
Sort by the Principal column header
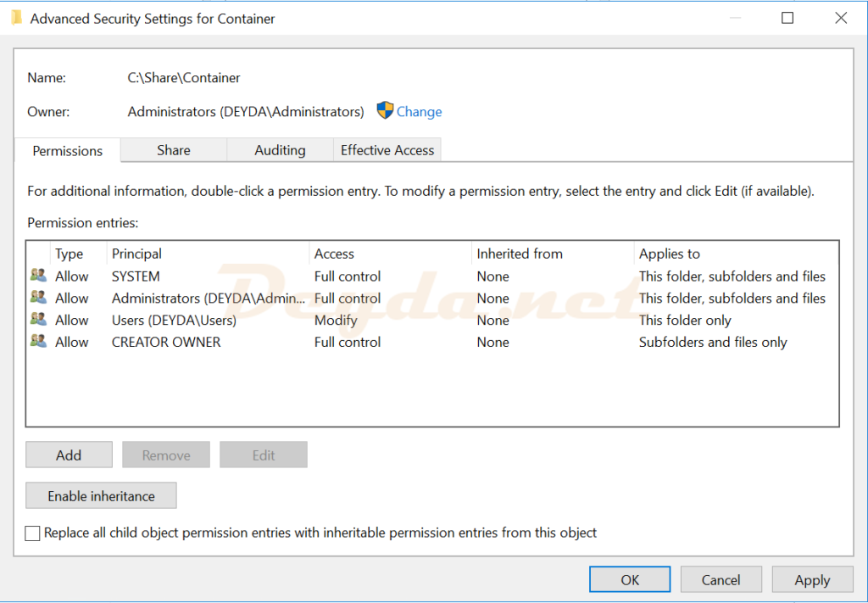coord(136,254)
